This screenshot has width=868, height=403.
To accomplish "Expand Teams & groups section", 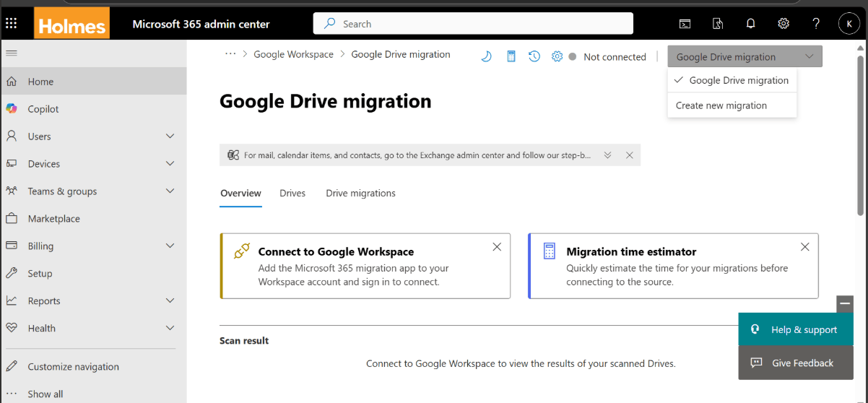I will click(170, 191).
